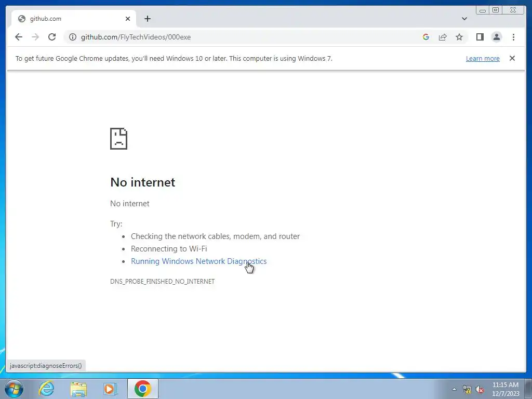This screenshot has width=532, height=399.
Task: View site information icon in address bar
Action: pyautogui.click(x=73, y=37)
